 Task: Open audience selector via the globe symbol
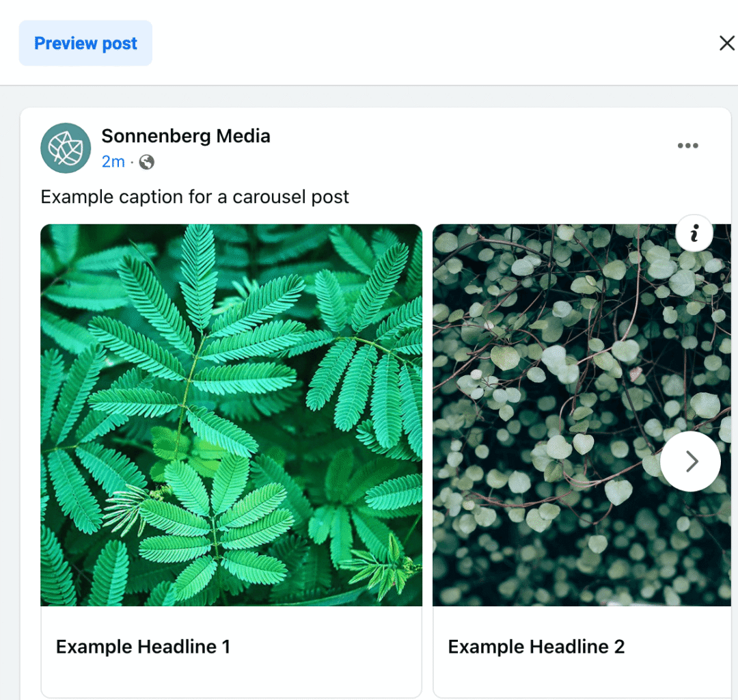tap(146, 162)
